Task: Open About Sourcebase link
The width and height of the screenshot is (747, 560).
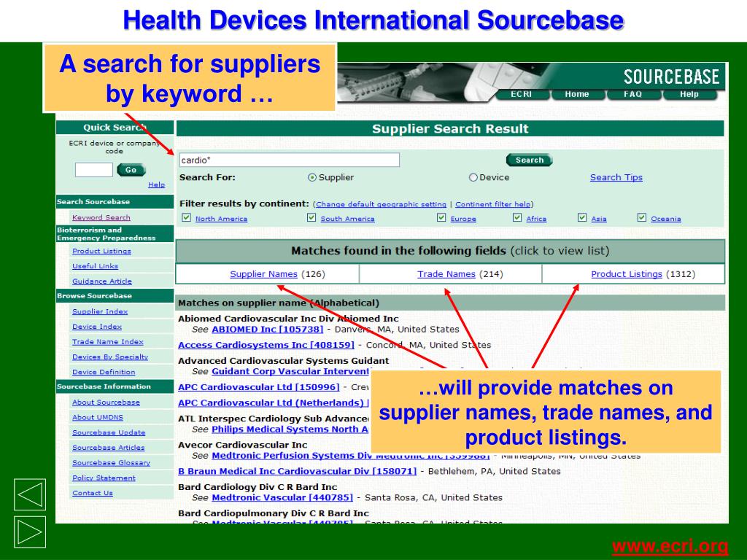Action: click(x=106, y=402)
